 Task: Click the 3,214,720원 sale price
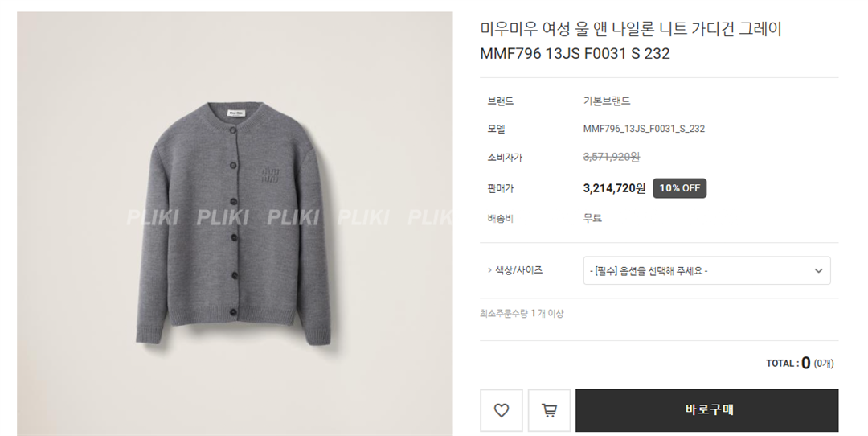pos(614,188)
